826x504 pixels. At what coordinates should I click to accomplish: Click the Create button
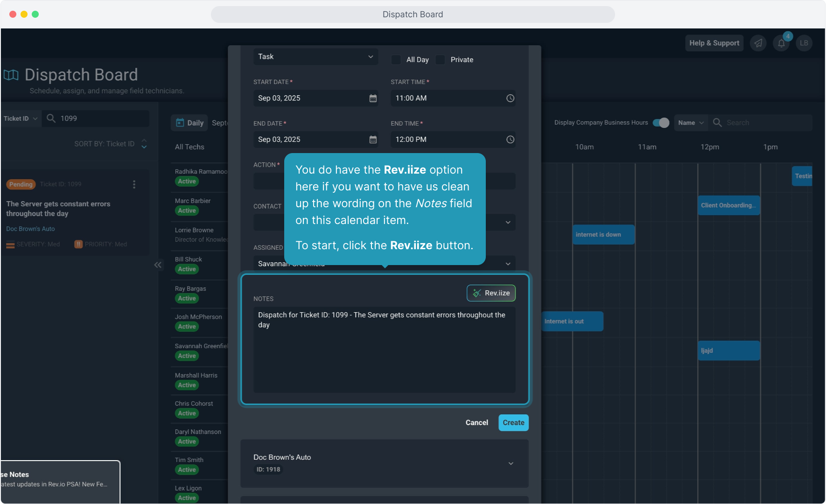pos(513,423)
